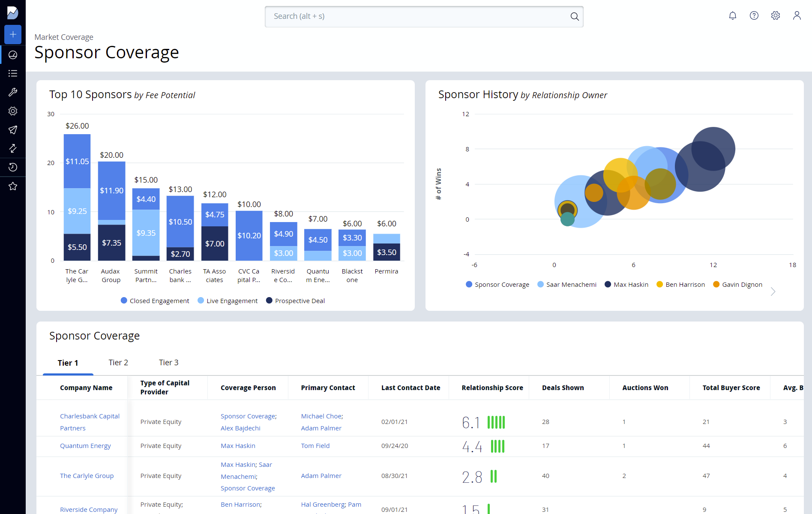This screenshot has height=514, width=812.
Task: Sort by Deals Shown column header
Action: tap(563, 388)
